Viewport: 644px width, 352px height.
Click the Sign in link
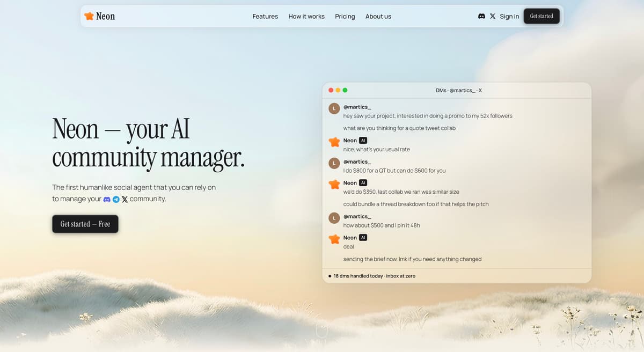(509, 16)
